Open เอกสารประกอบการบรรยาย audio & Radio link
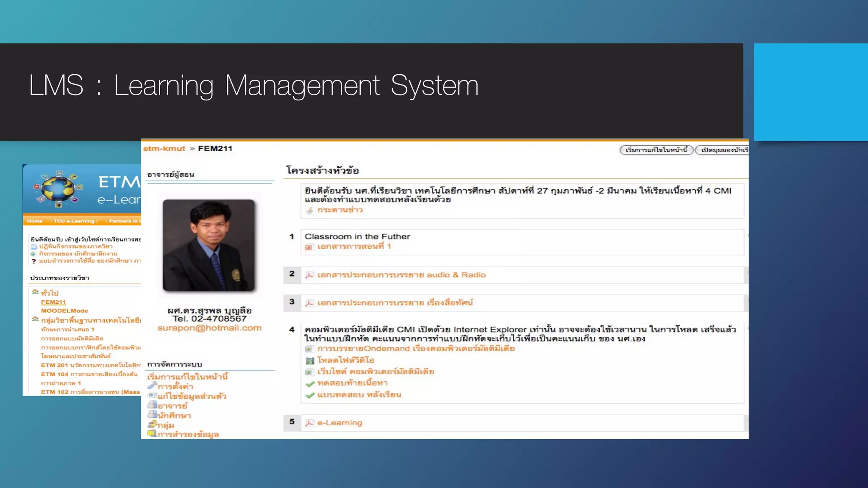Image resolution: width=868 pixels, height=488 pixels. point(402,275)
